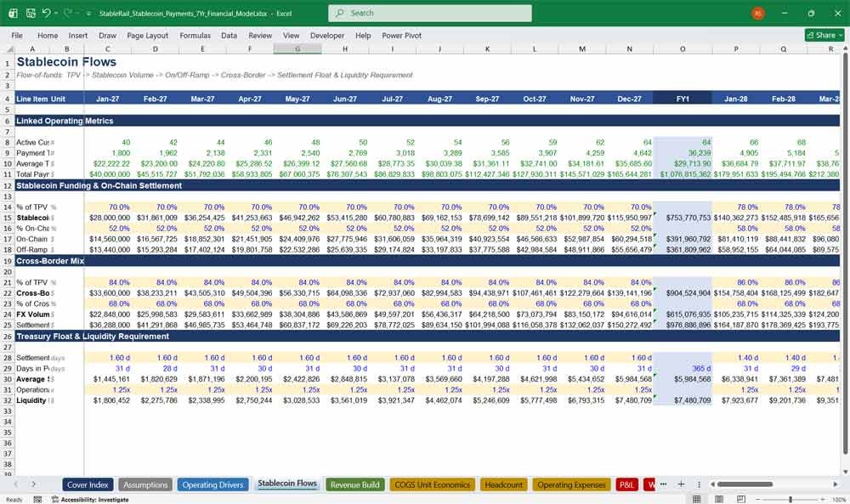The image size is (850, 504).
Task: Click Accessibility: Investigate in status bar
Action: [90, 499]
